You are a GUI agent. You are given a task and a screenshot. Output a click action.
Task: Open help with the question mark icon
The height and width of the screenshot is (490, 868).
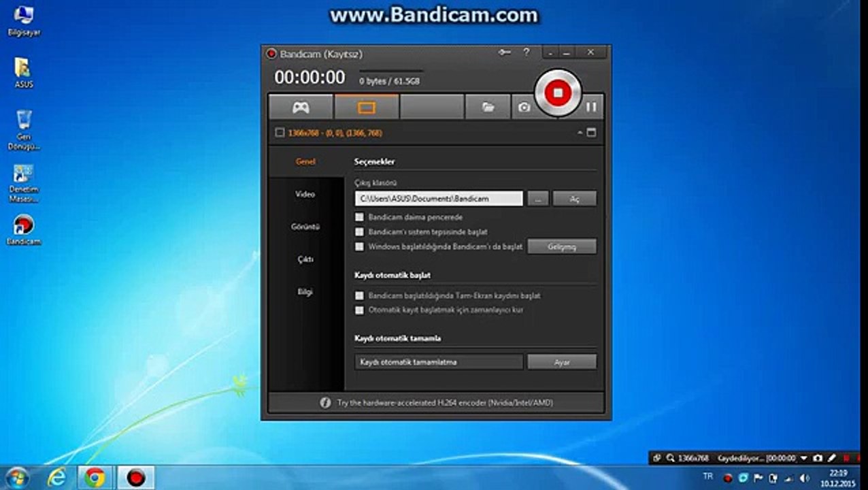tap(526, 52)
